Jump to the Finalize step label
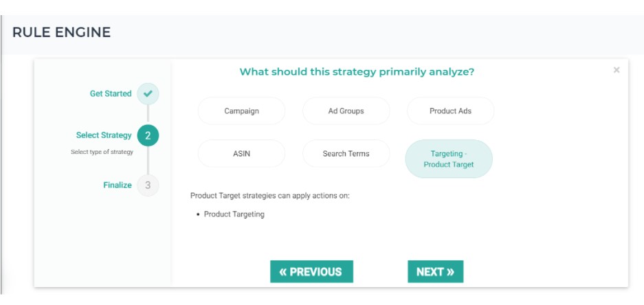 tap(118, 185)
